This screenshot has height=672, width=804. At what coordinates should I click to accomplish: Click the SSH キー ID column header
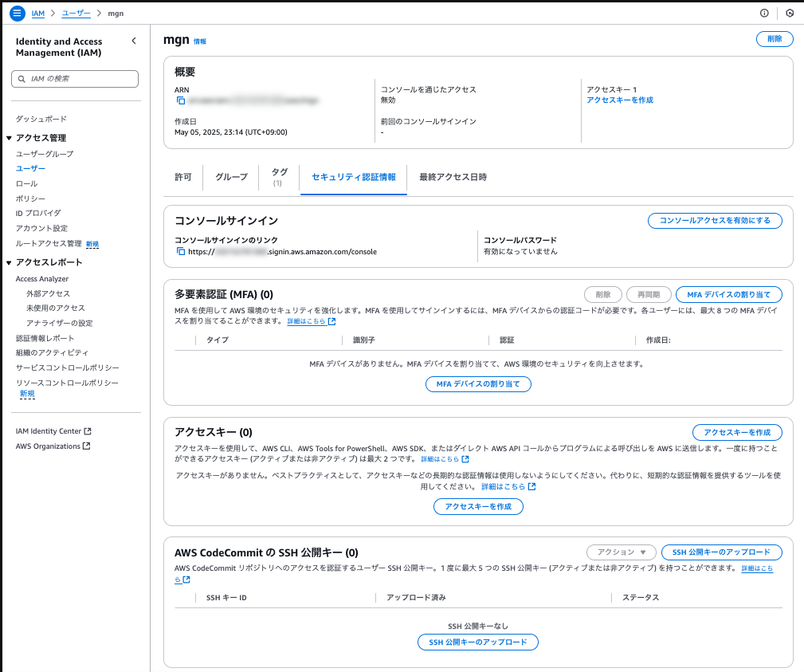226,598
